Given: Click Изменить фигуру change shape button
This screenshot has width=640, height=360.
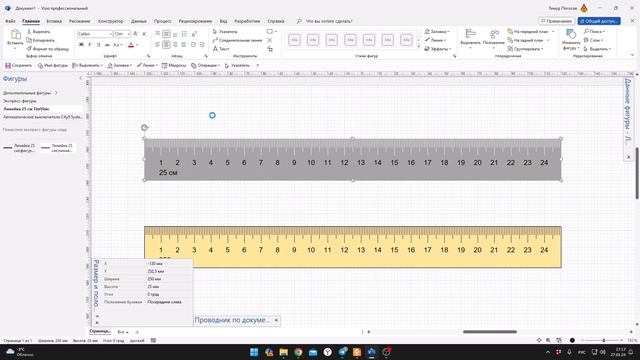Looking at the screenshot, I should [571, 39].
